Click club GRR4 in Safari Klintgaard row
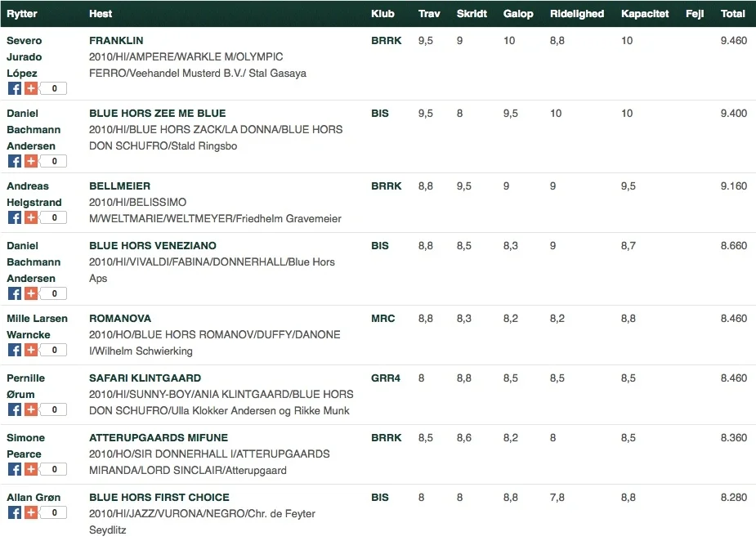 pyautogui.click(x=386, y=378)
